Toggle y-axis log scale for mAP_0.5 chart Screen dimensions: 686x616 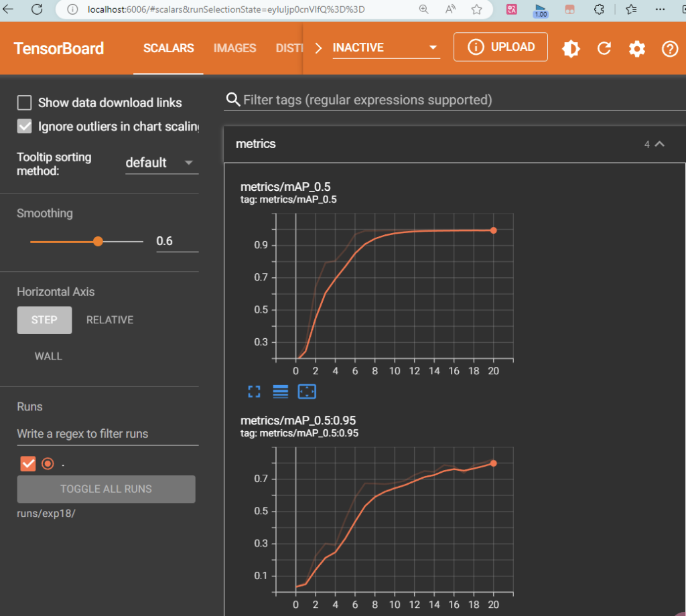[x=281, y=392]
